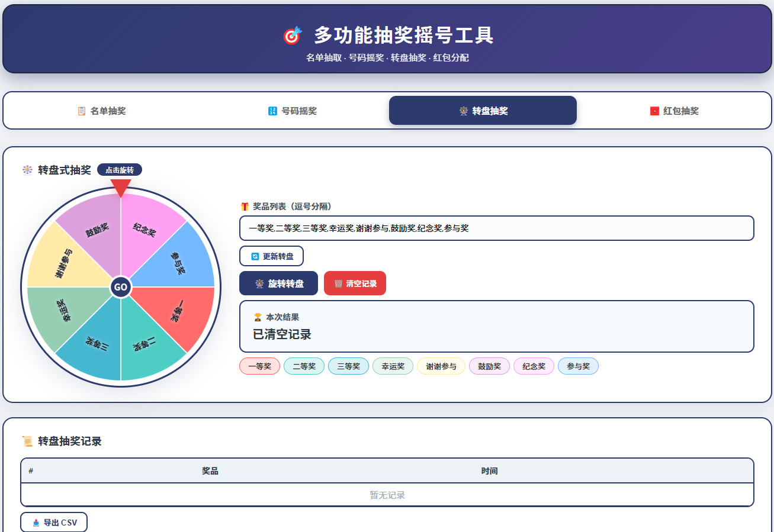
Task: Switch to the 号码摇奖 tab
Action: point(292,111)
